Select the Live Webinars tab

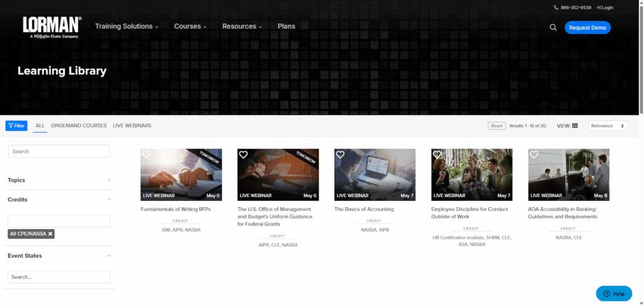click(x=132, y=126)
